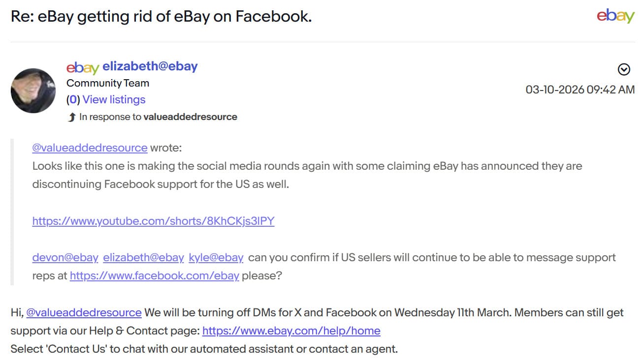642x364 pixels.
Task: Open the facebook.com/ebay link
Action: coord(154,275)
